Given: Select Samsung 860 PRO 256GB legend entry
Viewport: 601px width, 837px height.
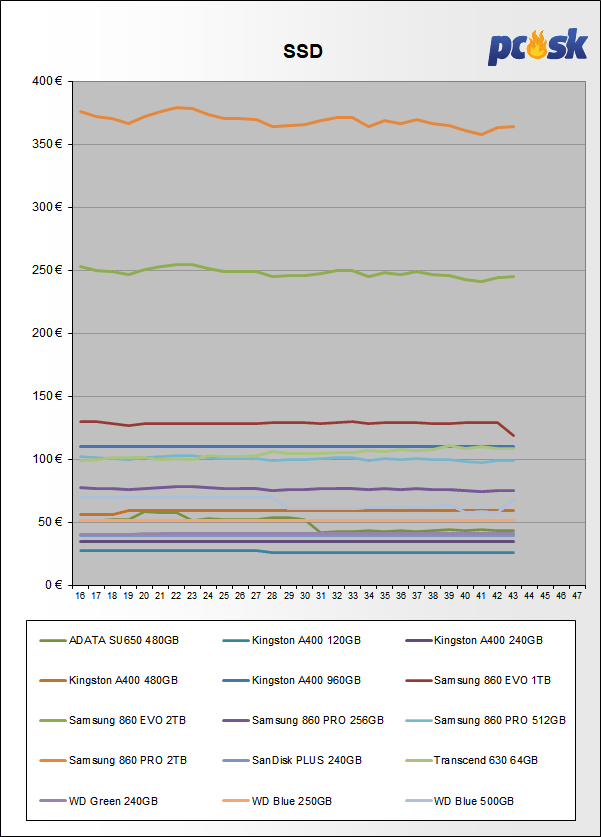Looking at the screenshot, I should pyautogui.click(x=303, y=720).
